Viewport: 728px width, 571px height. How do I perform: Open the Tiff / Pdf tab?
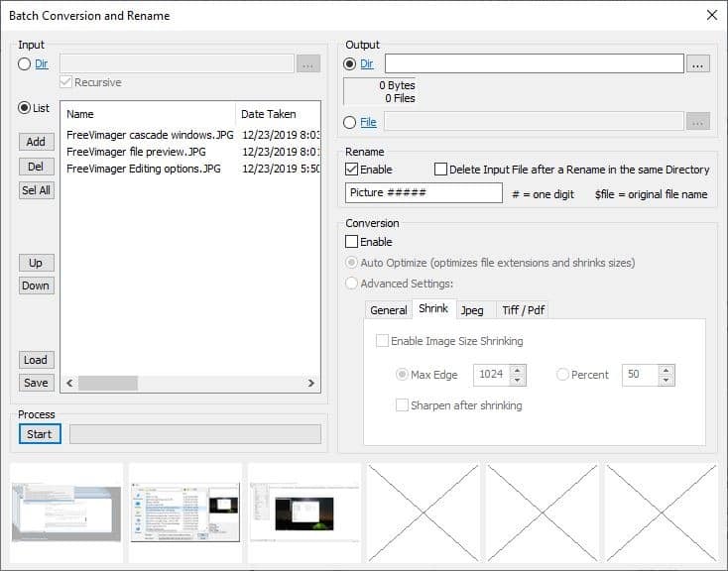coord(523,310)
